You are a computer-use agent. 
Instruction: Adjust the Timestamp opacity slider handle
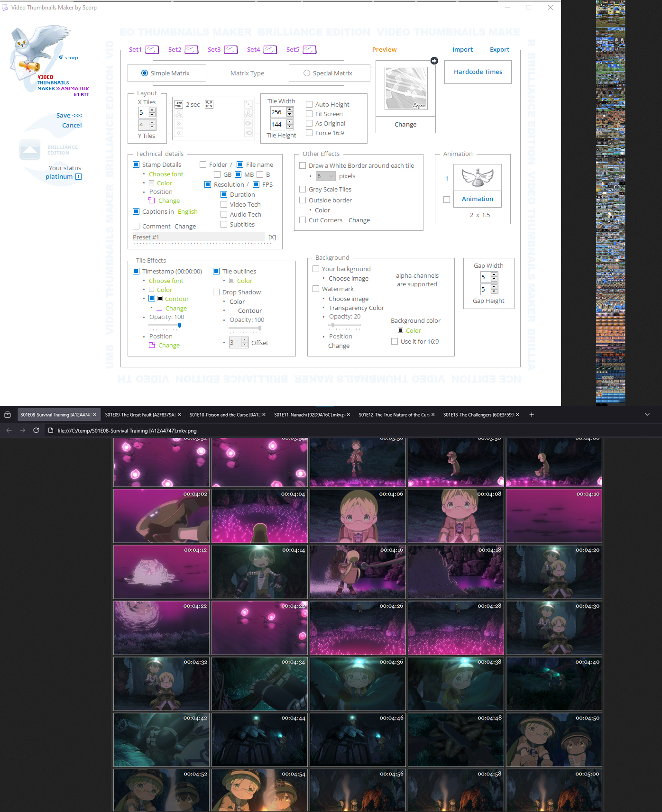(180, 326)
